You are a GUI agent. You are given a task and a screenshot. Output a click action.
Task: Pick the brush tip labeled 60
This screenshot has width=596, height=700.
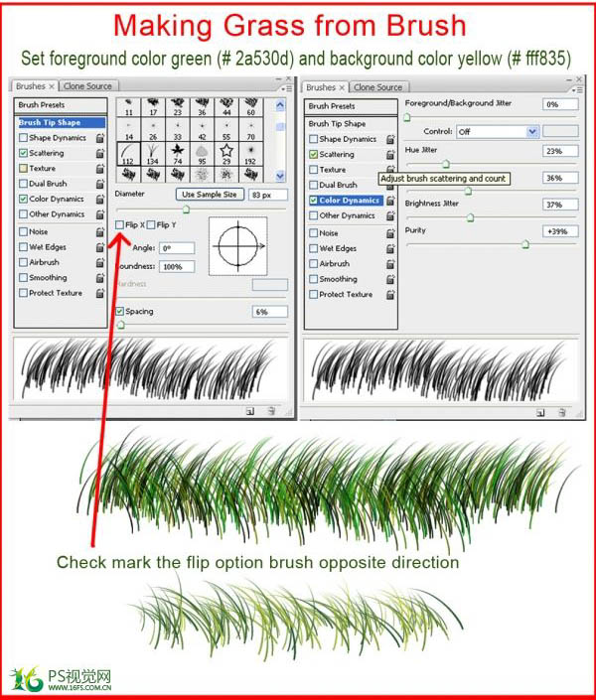[x=250, y=107]
